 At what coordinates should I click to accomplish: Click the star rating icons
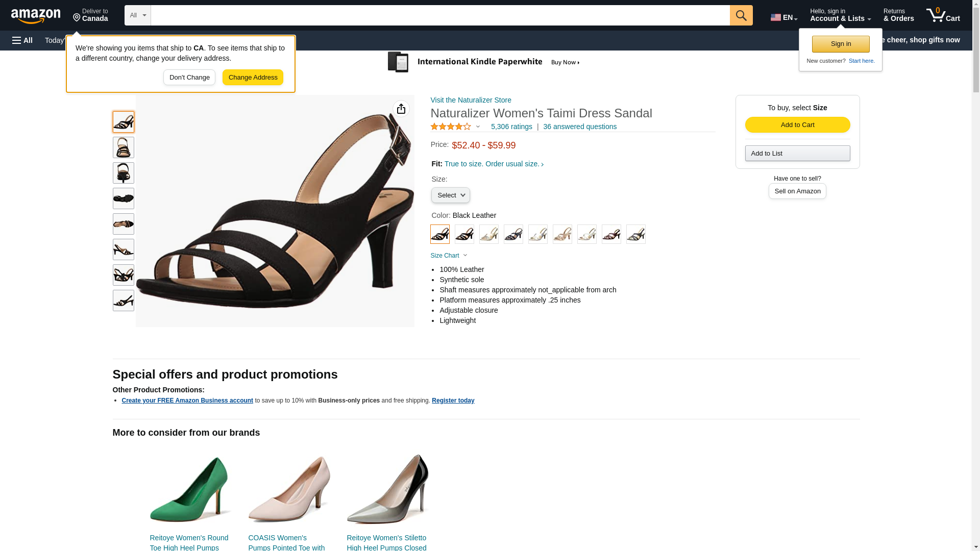[451, 127]
